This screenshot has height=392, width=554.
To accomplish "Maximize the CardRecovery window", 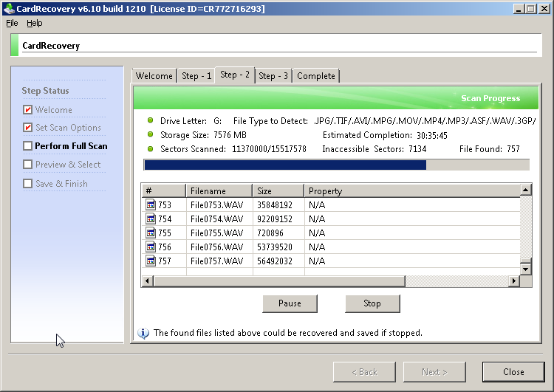I will (x=531, y=9).
